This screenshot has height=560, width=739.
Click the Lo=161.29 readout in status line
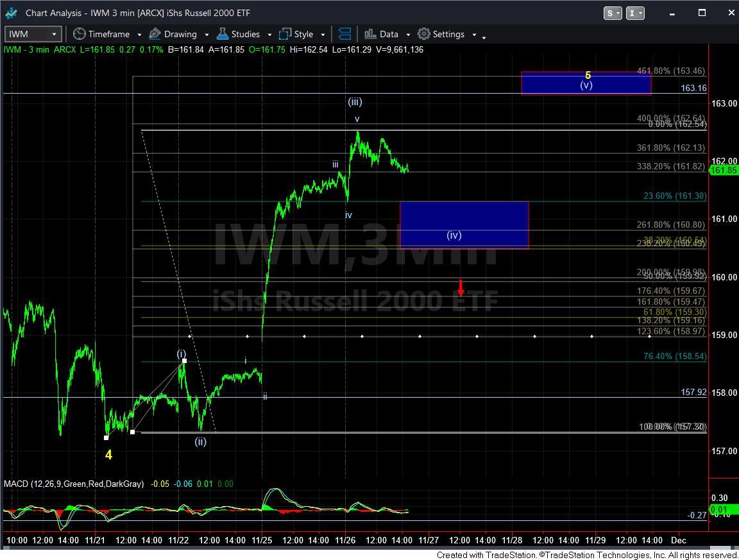tap(352, 49)
